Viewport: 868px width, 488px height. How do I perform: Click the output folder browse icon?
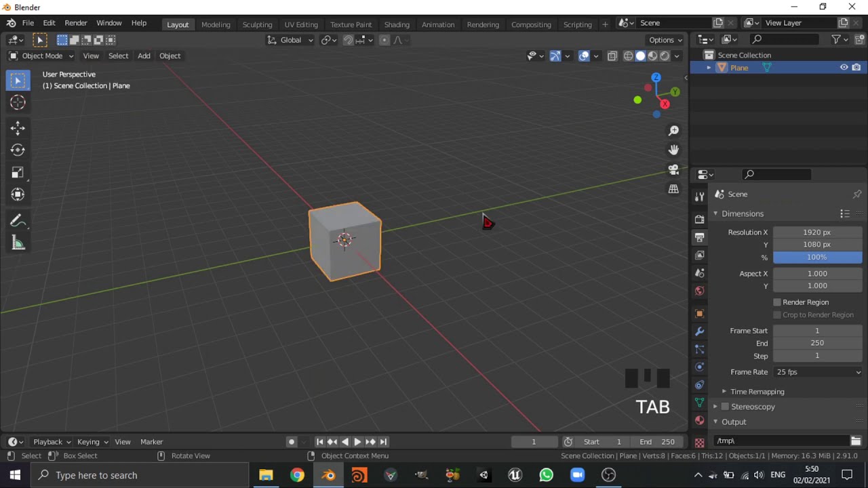(x=856, y=441)
